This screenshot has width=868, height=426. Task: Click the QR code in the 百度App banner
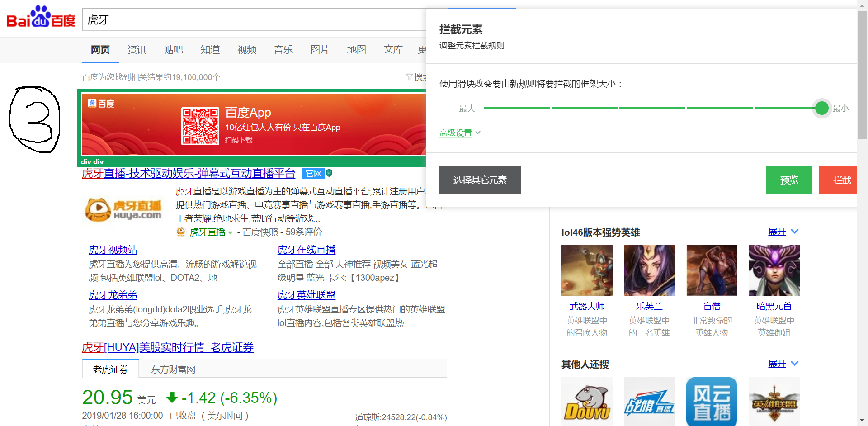pos(200,126)
